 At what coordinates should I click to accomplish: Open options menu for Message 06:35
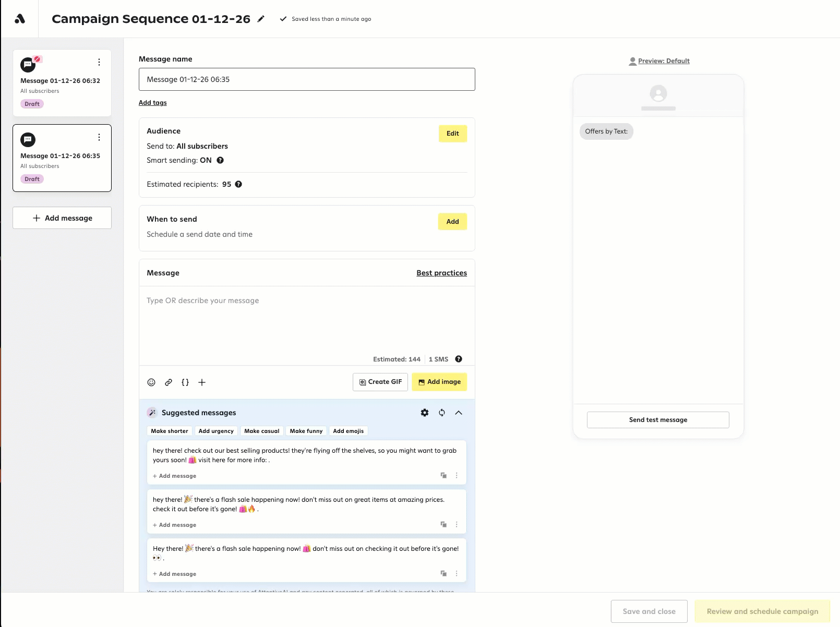99,137
